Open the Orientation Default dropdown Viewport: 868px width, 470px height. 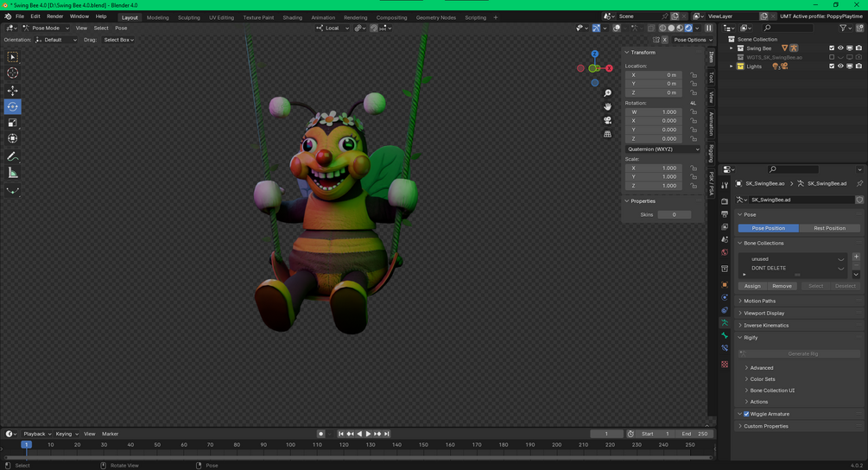click(56, 40)
